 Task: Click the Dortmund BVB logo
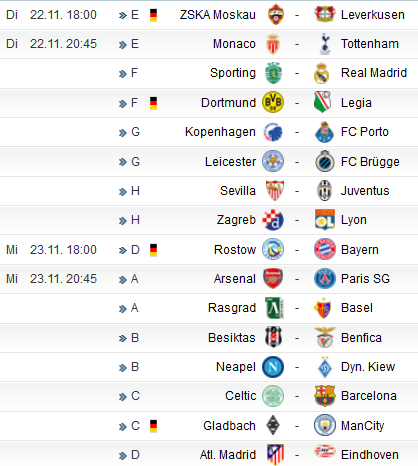coord(273,102)
